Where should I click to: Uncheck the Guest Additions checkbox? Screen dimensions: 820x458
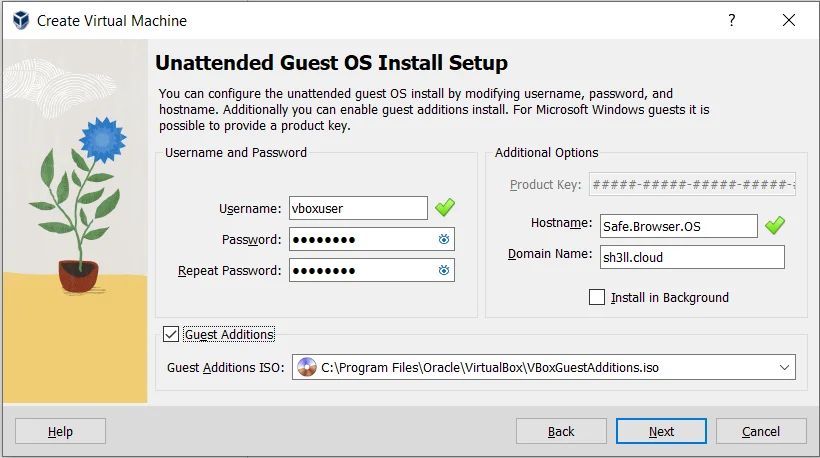click(171, 334)
